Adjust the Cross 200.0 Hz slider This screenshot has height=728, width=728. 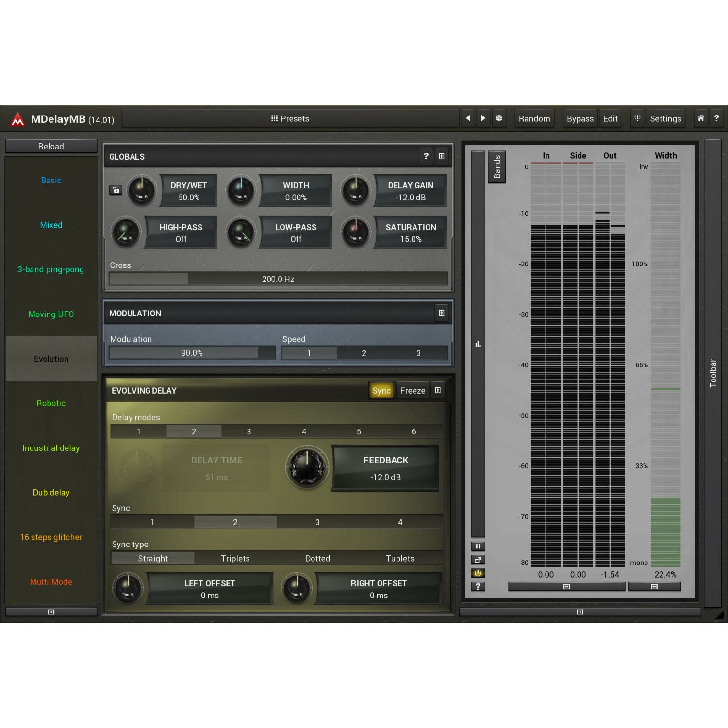(278, 279)
